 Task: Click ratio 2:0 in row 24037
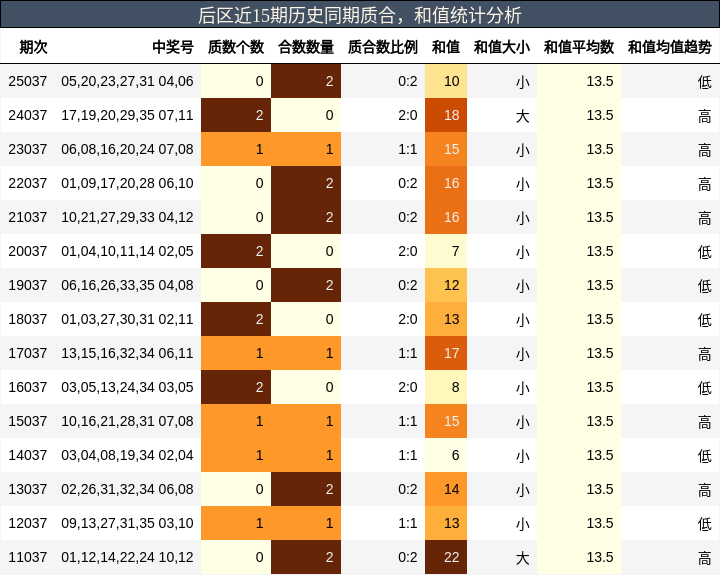tap(408, 115)
